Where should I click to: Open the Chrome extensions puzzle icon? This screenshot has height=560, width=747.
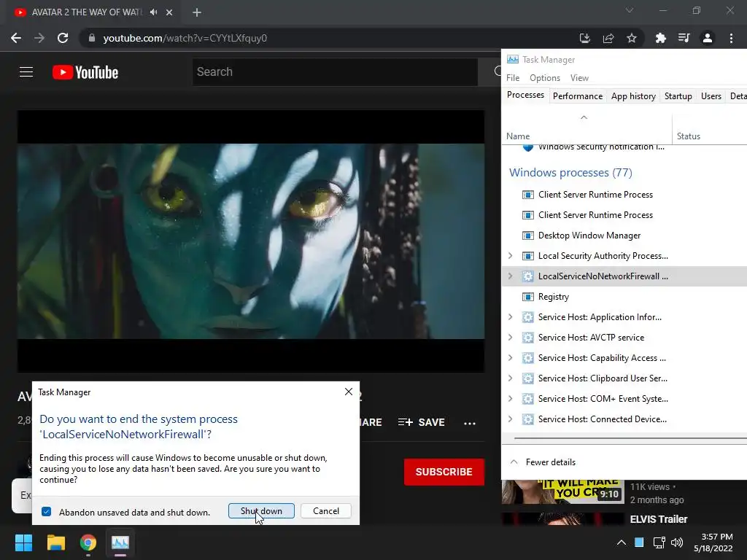coord(661,38)
